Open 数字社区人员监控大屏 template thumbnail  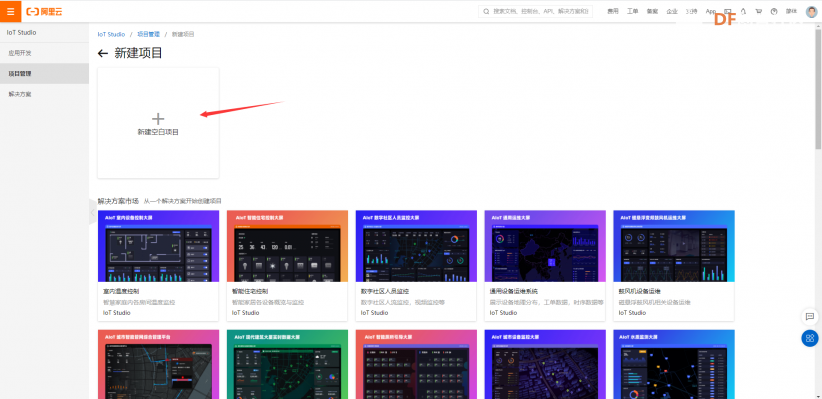click(x=416, y=246)
